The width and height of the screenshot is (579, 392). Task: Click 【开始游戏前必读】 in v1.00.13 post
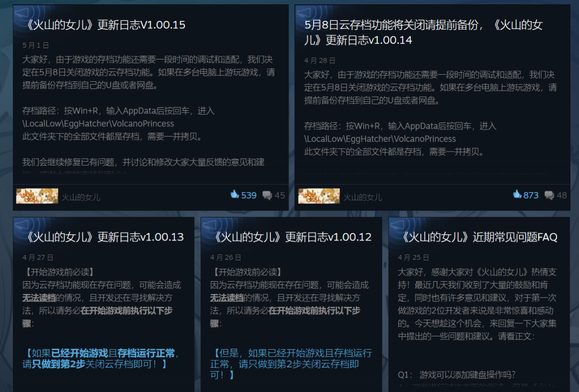(59, 272)
